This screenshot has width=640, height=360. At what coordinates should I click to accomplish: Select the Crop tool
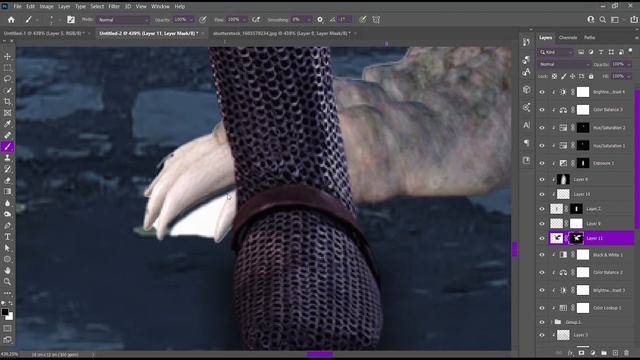tap(7, 101)
